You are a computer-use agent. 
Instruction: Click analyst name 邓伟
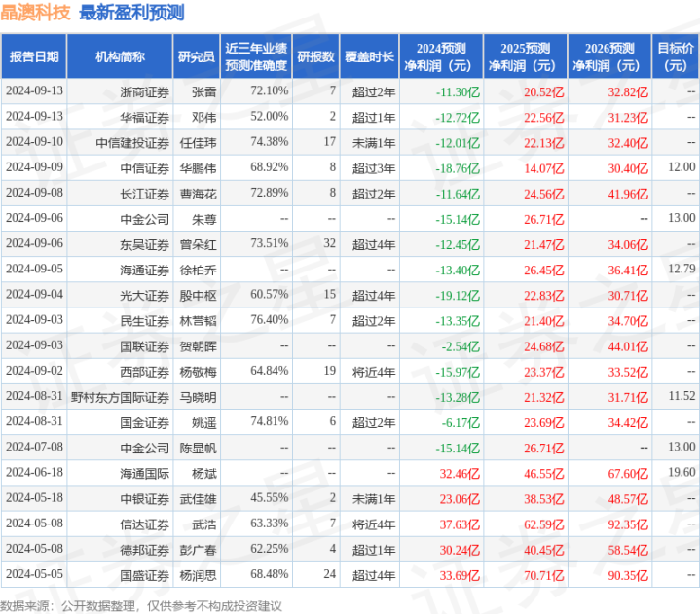pos(204,118)
